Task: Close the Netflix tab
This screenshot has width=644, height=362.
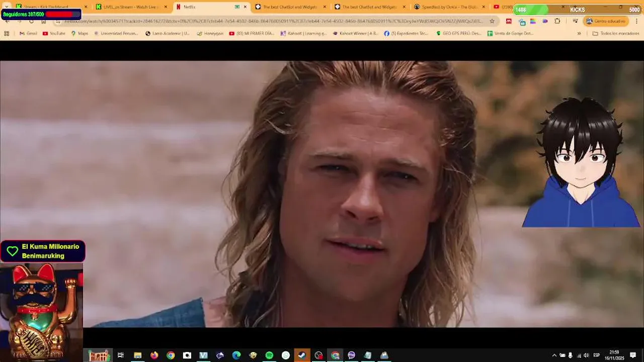Action: [x=245, y=7]
